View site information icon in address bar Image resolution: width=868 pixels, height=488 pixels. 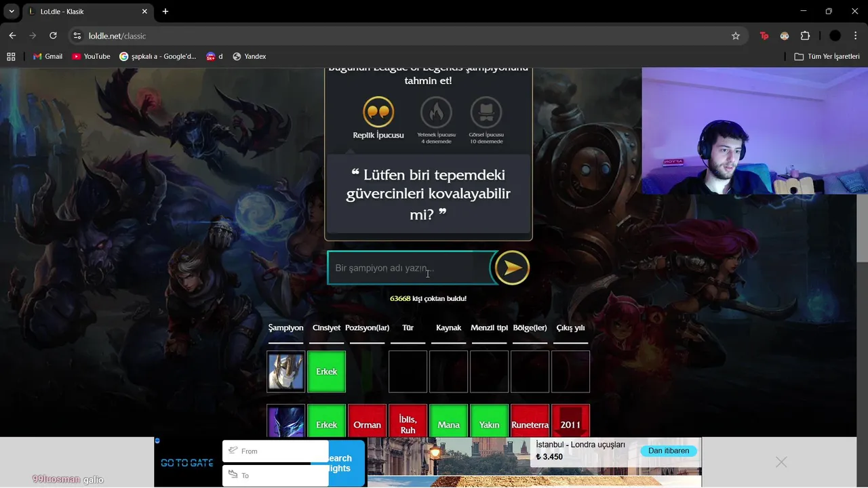click(77, 36)
